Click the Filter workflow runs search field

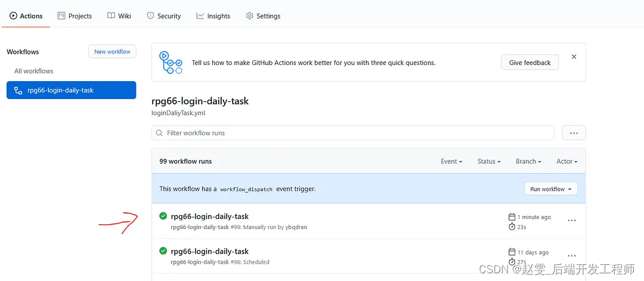pos(353,133)
